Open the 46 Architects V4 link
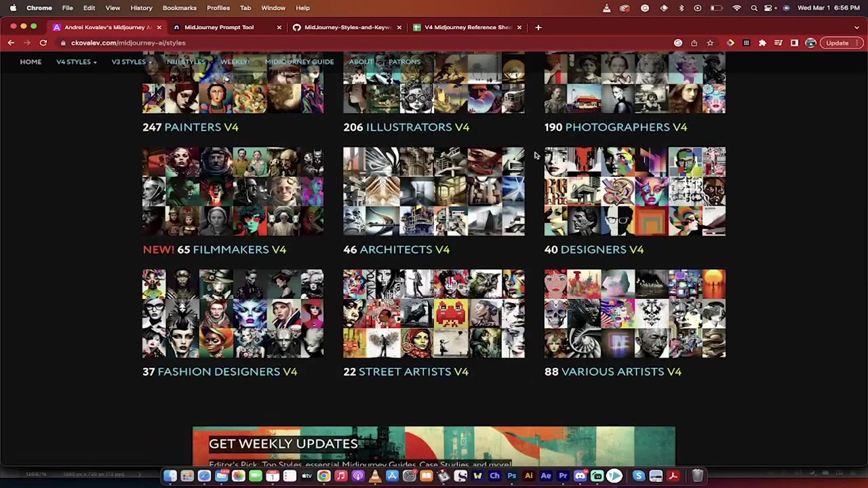 (397, 249)
